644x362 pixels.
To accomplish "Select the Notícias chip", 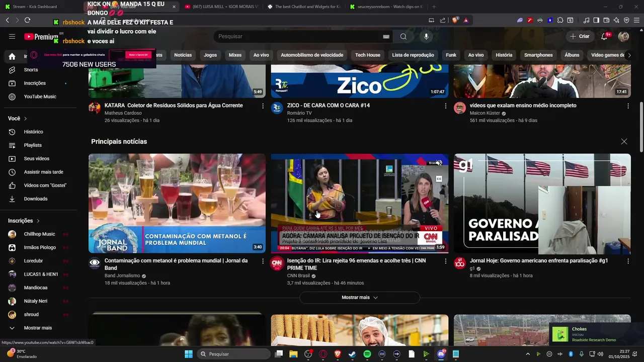I will (x=183, y=55).
